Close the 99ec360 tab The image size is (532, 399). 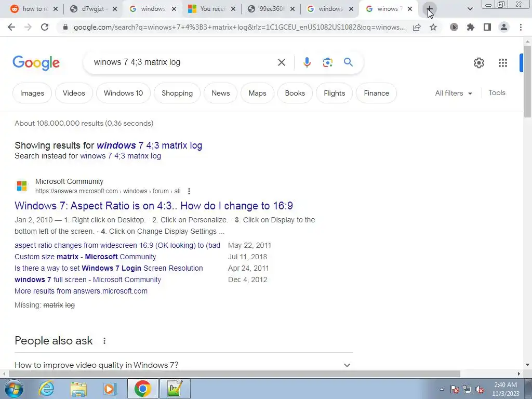(x=292, y=9)
